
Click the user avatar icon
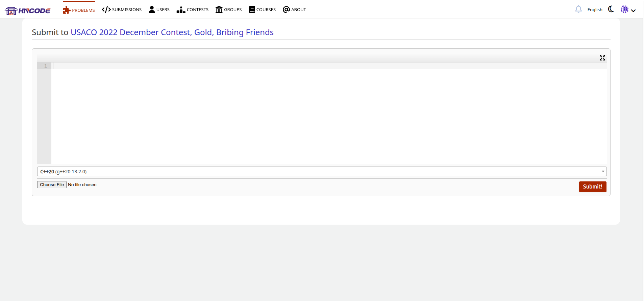point(625,9)
